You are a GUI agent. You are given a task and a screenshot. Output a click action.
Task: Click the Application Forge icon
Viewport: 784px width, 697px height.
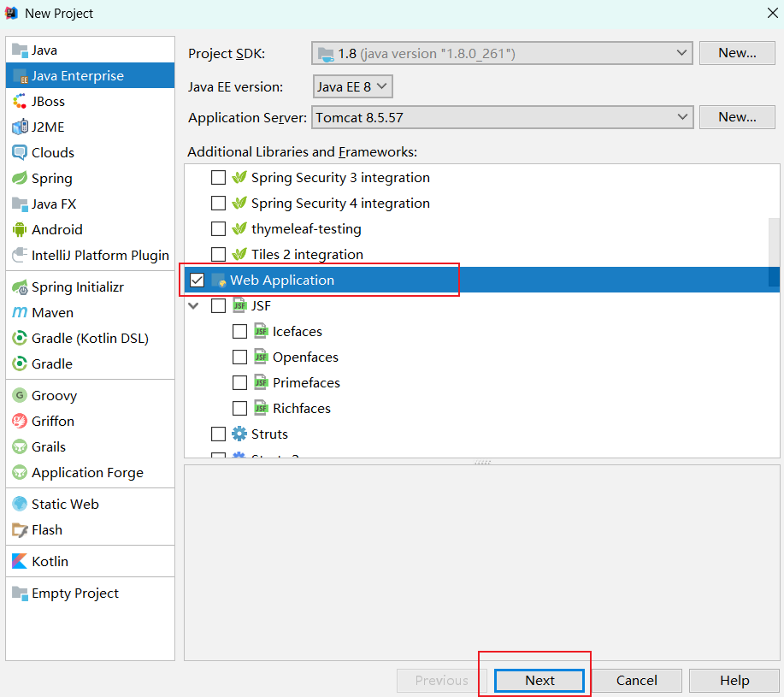tap(20, 472)
